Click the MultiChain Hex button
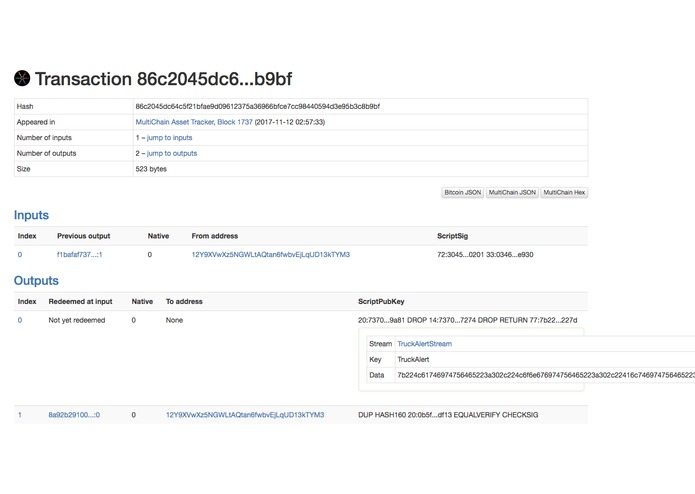 point(564,192)
